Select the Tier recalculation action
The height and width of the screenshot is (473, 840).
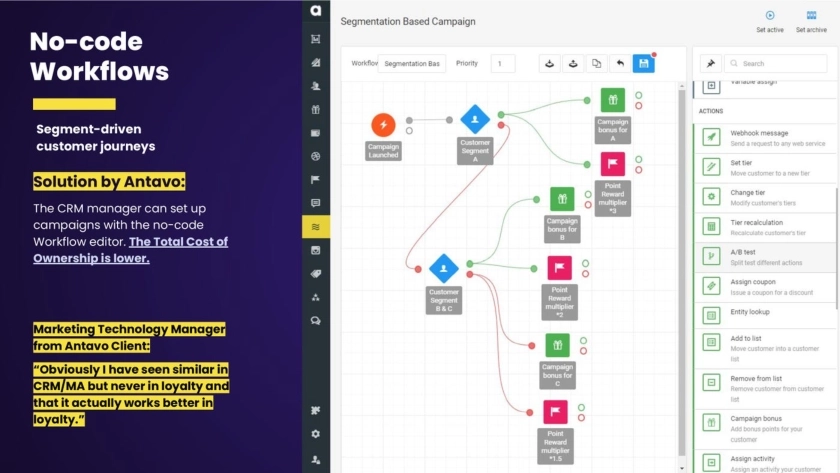pyautogui.click(x=765, y=227)
